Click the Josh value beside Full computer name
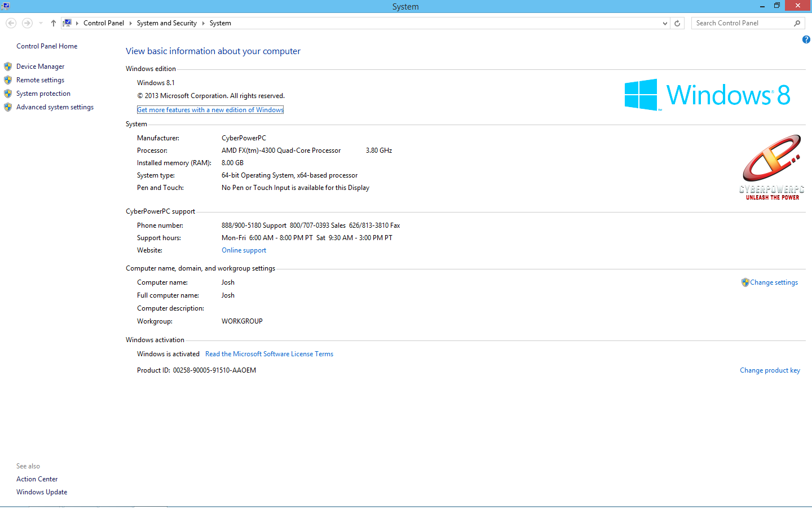The image size is (812, 509). click(228, 295)
